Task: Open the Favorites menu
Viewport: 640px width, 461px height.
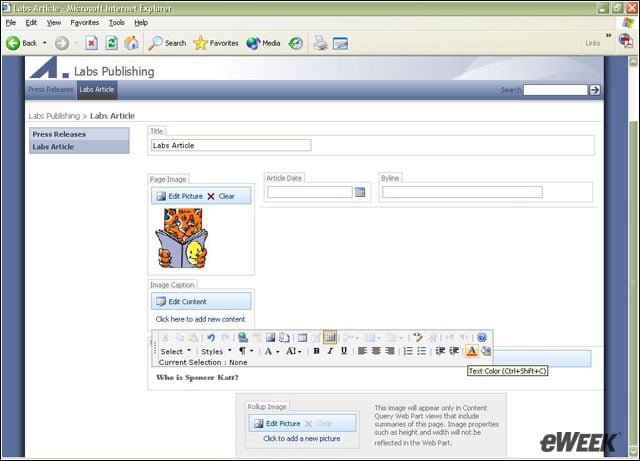Action: (x=84, y=23)
